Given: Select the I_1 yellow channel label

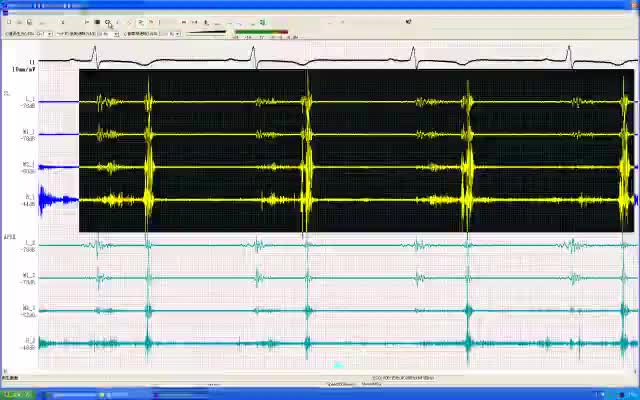Looking at the screenshot, I should 29,100.
